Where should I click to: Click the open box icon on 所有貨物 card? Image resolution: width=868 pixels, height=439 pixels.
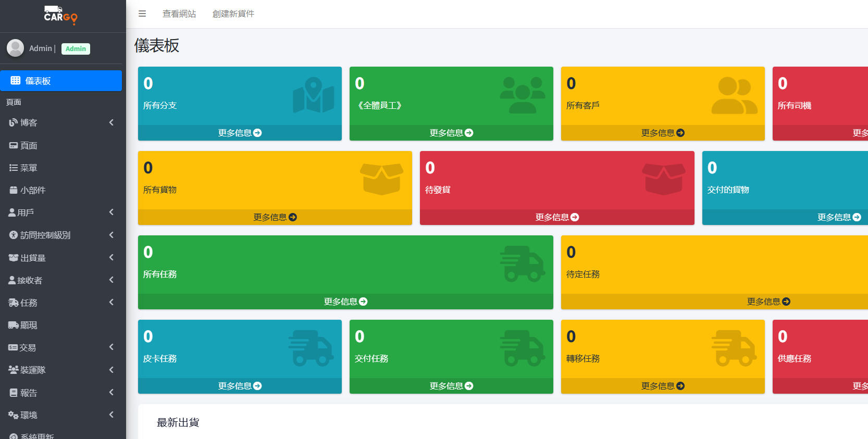point(381,179)
